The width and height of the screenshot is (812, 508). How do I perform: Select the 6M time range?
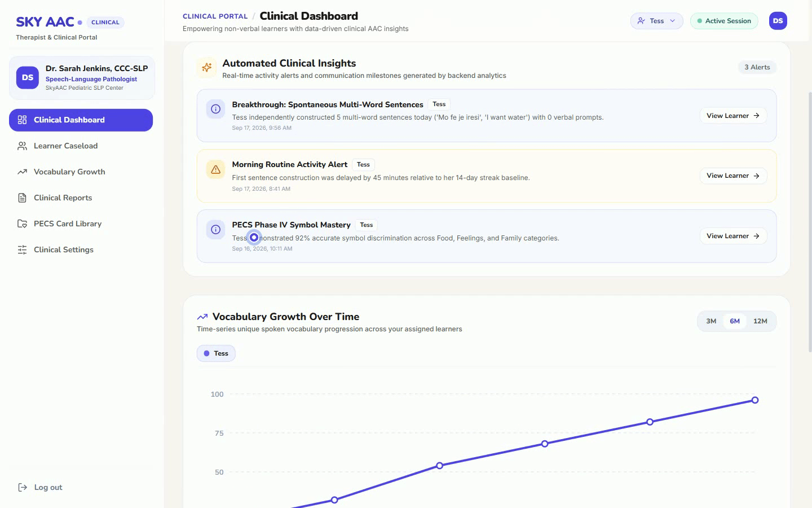pyautogui.click(x=735, y=321)
